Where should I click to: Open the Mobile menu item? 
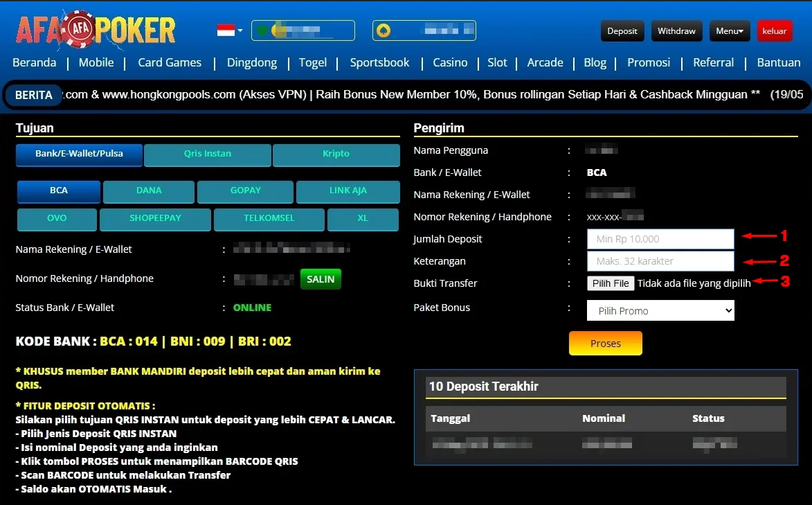96,63
